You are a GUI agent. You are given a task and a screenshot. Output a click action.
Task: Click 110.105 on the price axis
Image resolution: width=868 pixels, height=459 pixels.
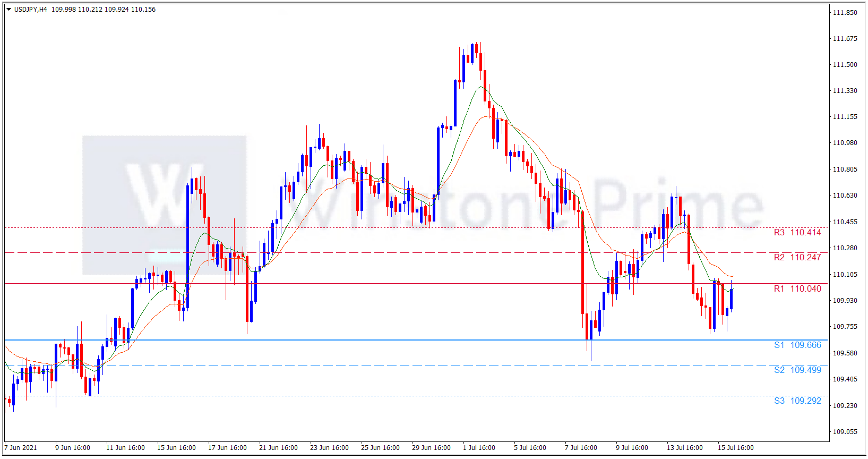click(x=845, y=275)
